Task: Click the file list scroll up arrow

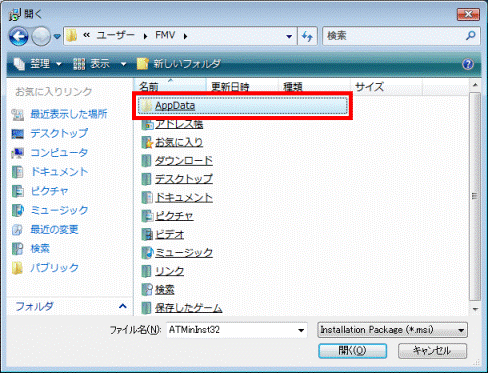Action: coord(475,85)
